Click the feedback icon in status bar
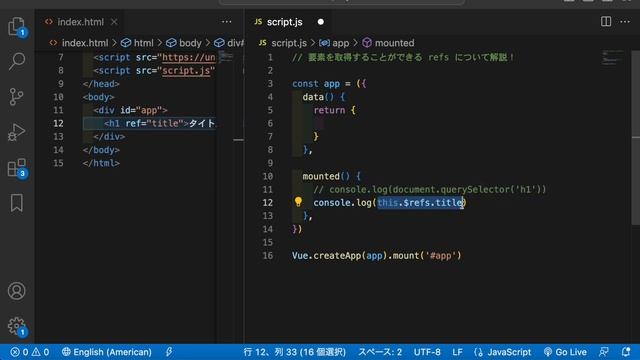This screenshot has height=360, width=640. 603,352
